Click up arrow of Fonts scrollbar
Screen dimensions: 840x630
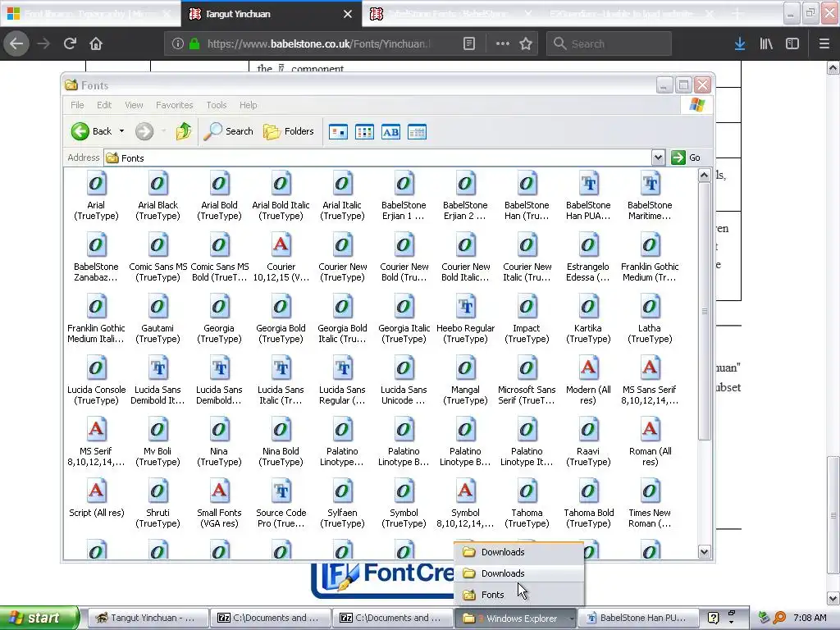tap(704, 176)
